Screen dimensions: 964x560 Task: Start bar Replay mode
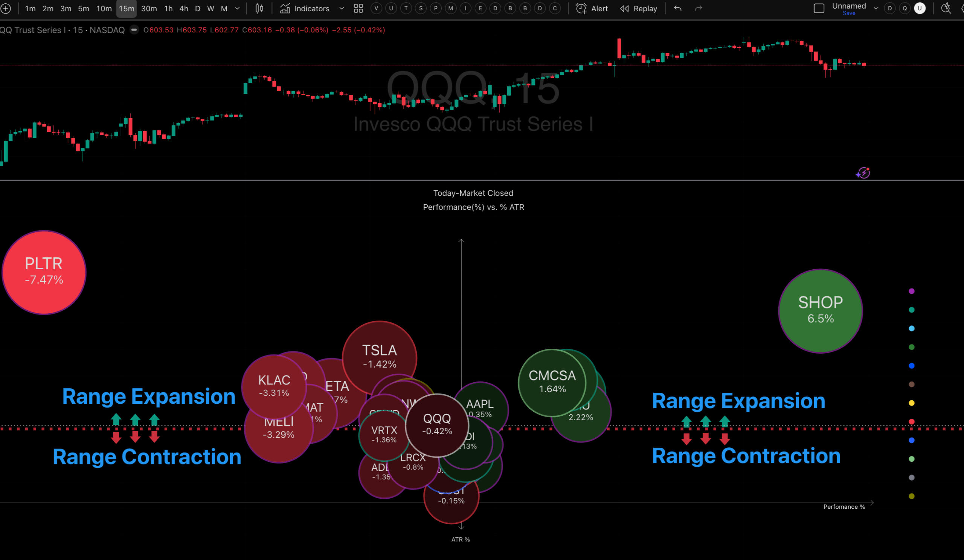click(638, 8)
